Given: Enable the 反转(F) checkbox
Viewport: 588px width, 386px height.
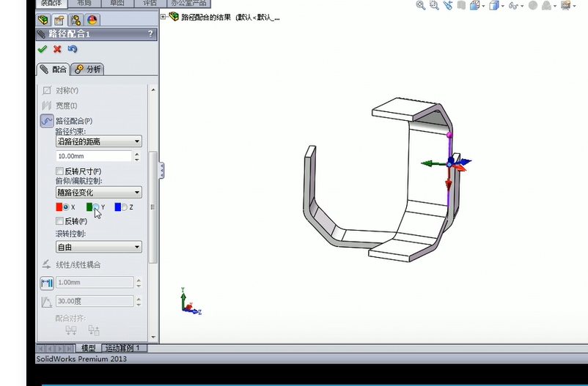Looking at the screenshot, I should [59, 220].
